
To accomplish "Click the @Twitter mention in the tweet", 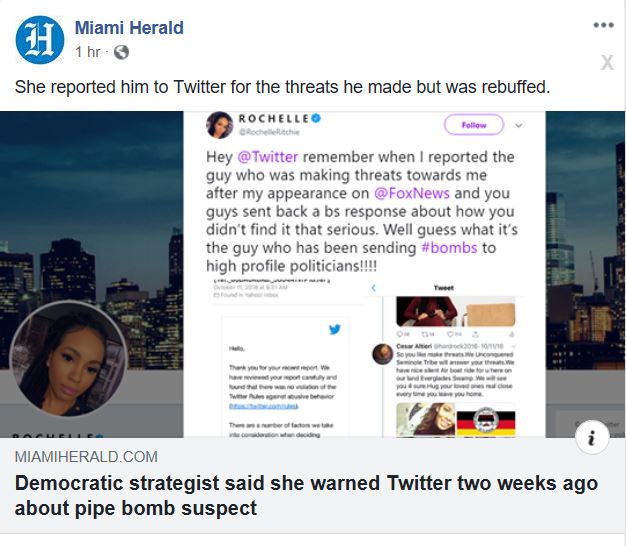I will click(267, 157).
